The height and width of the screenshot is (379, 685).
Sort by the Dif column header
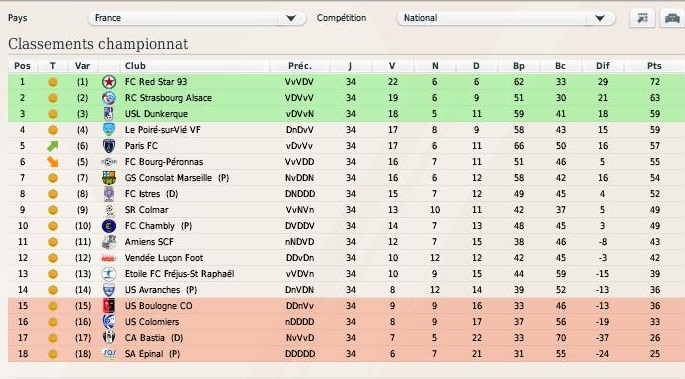pyautogui.click(x=603, y=66)
